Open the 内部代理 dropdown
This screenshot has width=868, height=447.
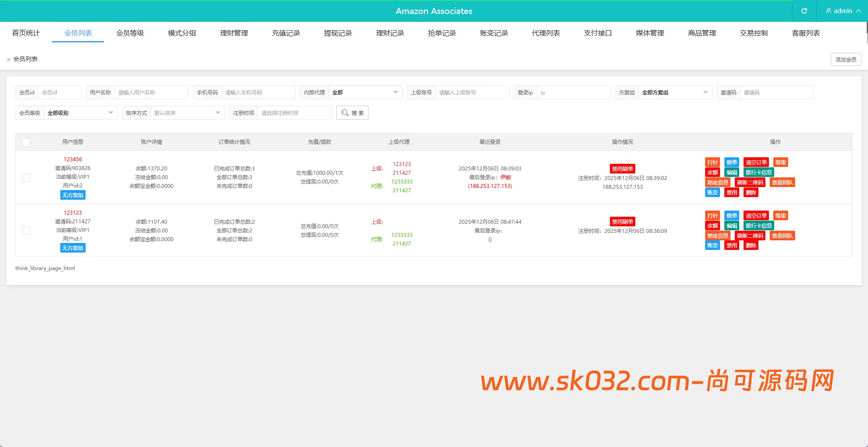pos(365,92)
